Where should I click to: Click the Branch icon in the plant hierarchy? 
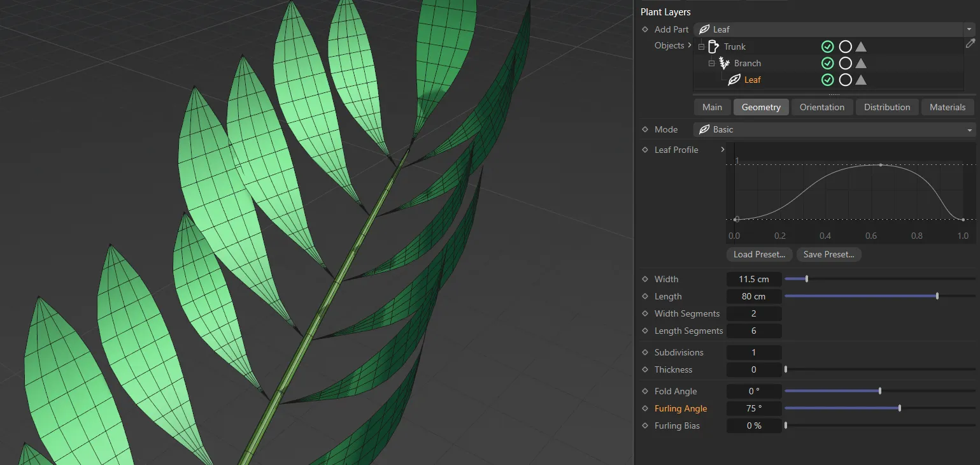click(723, 62)
